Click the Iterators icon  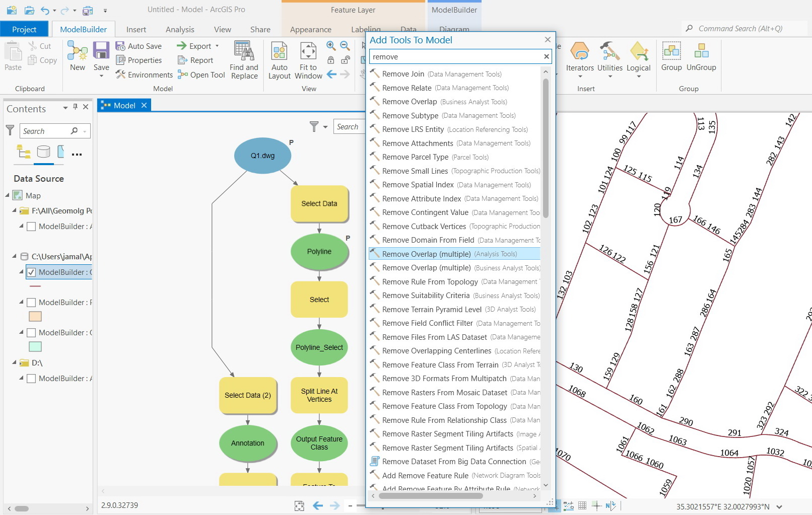pos(580,52)
